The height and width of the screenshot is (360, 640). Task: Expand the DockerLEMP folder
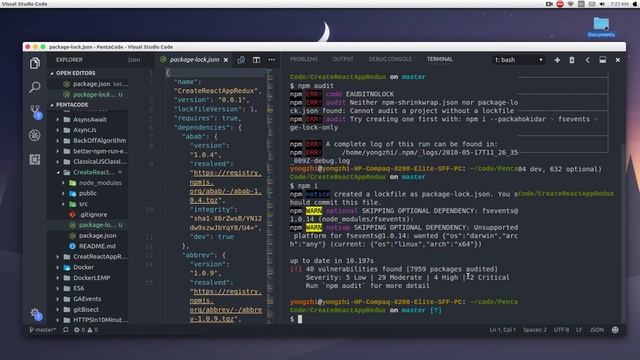coord(91,278)
